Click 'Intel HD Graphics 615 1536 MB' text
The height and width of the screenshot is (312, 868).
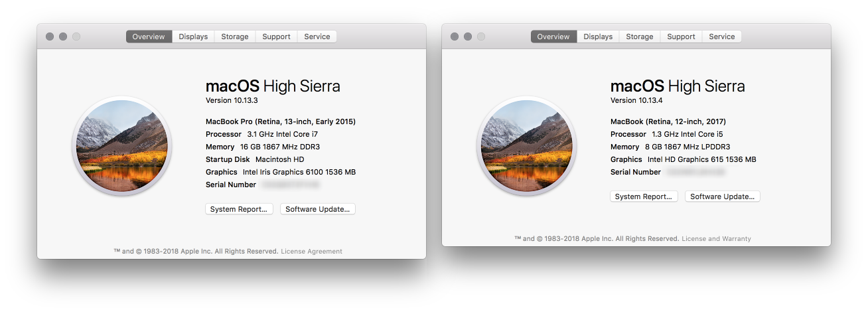tap(702, 159)
